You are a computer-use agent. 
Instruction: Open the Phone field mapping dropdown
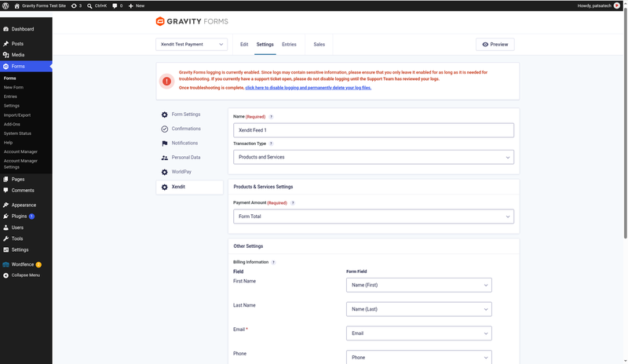419,357
